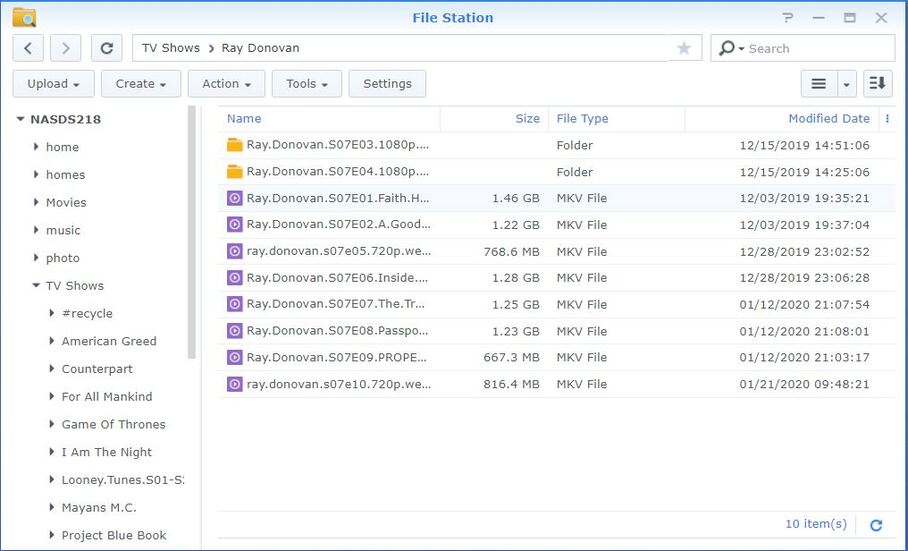Click the s07e10 video file icon
Image resolution: width=908 pixels, height=551 pixels.
(235, 384)
